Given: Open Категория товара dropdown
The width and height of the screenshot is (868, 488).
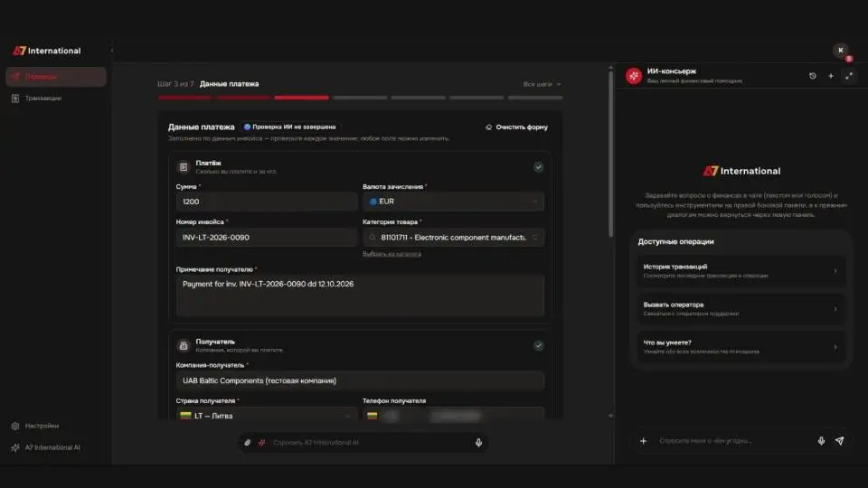Looking at the screenshot, I should 453,238.
